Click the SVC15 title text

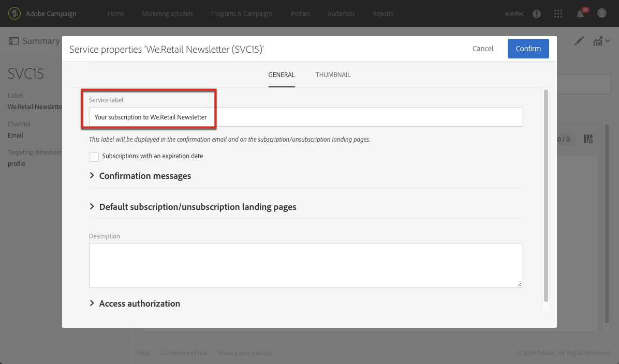click(x=26, y=74)
